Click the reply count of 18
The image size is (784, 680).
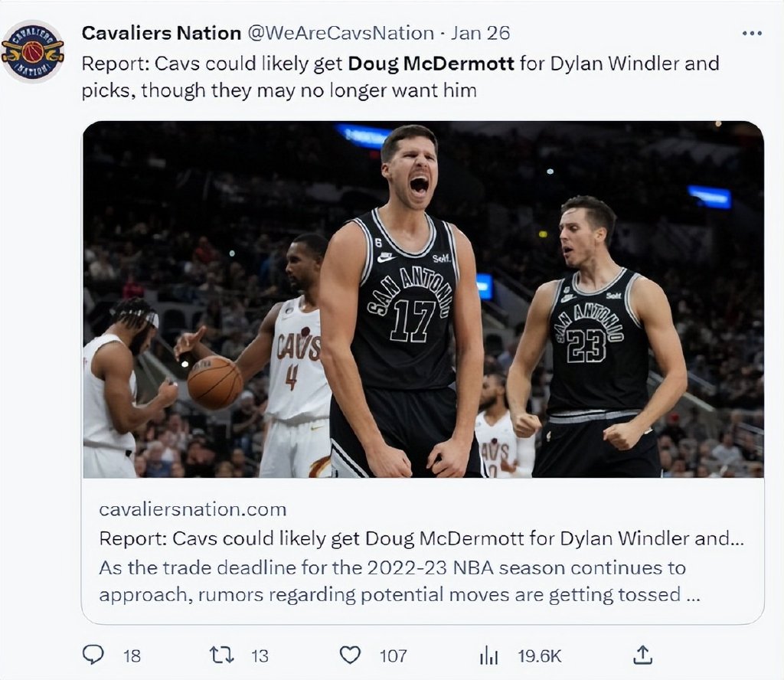tap(132, 655)
